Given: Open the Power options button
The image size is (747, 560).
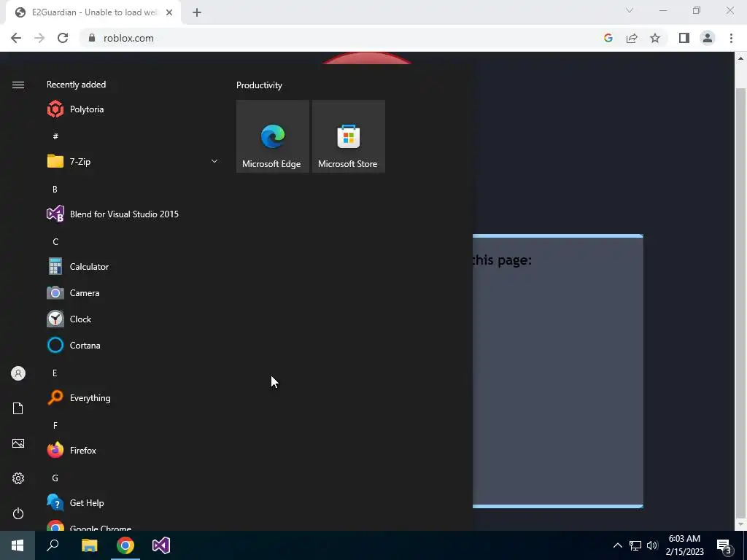Looking at the screenshot, I should (x=18, y=513).
